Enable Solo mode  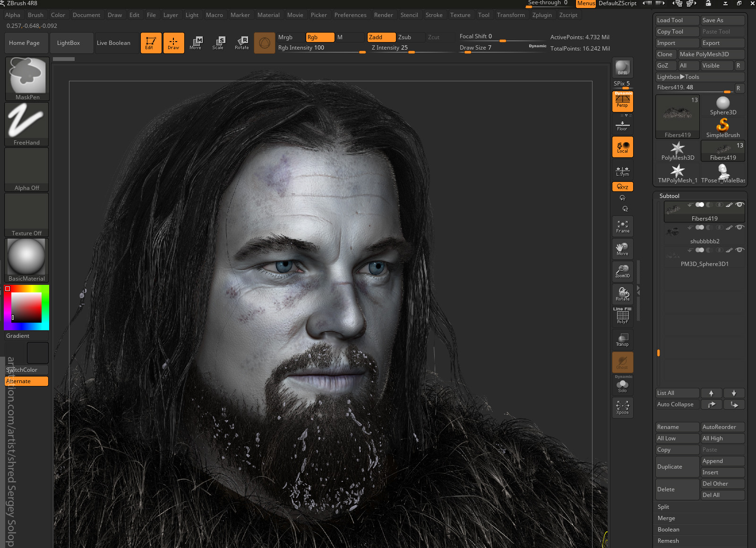tap(622, 385)
